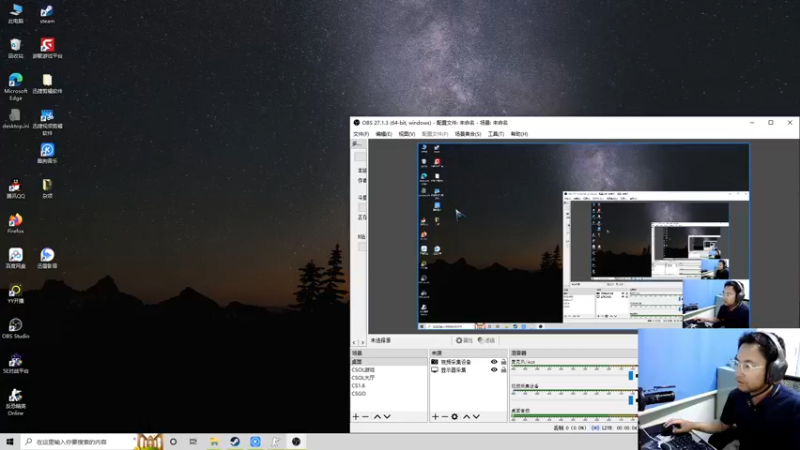Add a new scene with plus icon
Screen dimensions: 800x450
pos(356,416)
